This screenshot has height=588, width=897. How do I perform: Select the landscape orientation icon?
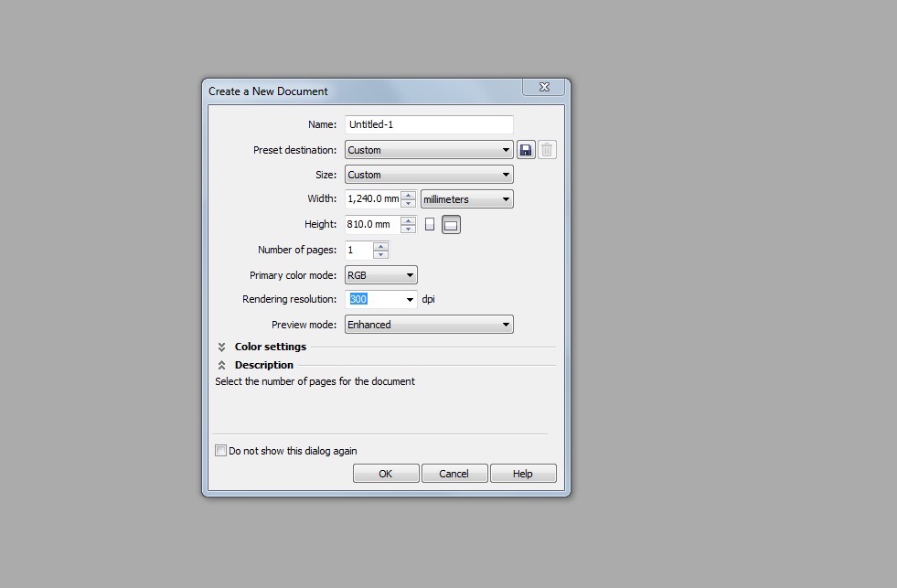(x=451, y=225)
